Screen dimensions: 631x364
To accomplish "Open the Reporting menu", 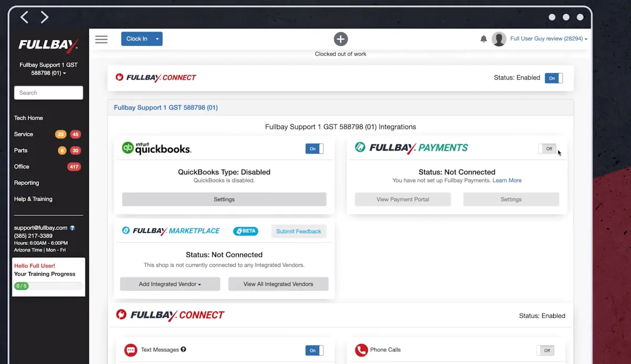I will tap(26, 183).
